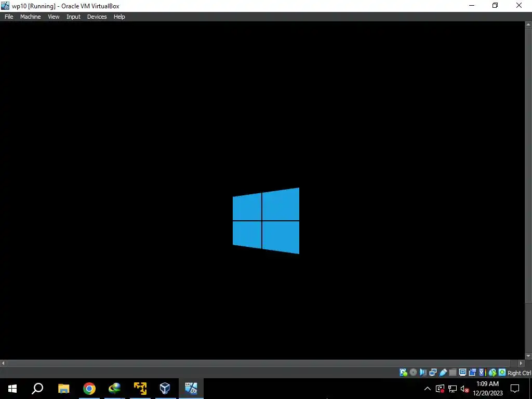
Task: Open File Explorer from the taskbar
Action: tap(63, 389)
